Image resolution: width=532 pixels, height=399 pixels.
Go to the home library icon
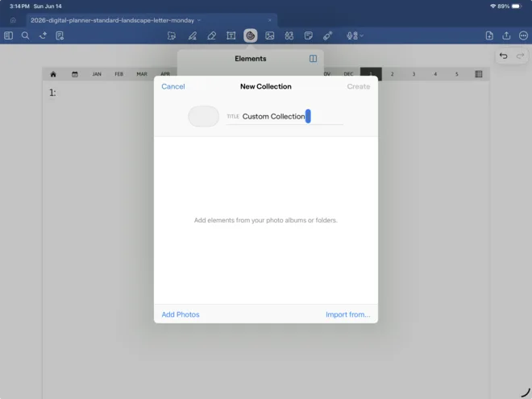tap(13, 20)
